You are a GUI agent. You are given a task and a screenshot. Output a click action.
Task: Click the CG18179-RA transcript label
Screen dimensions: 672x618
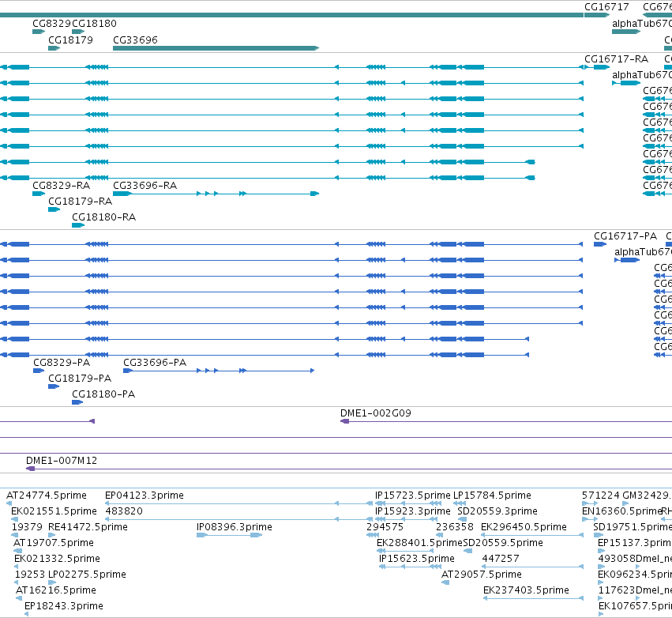(80, 202)
